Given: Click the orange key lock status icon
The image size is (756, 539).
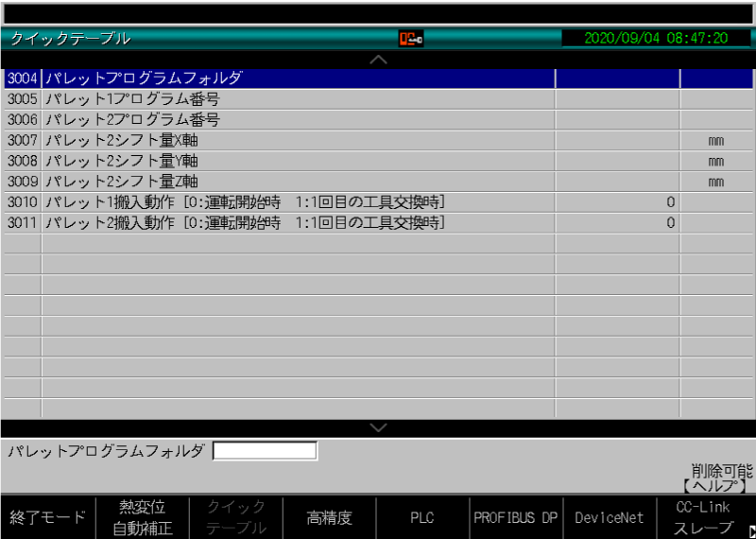Looking at the screenshot, I should (411, 39).
